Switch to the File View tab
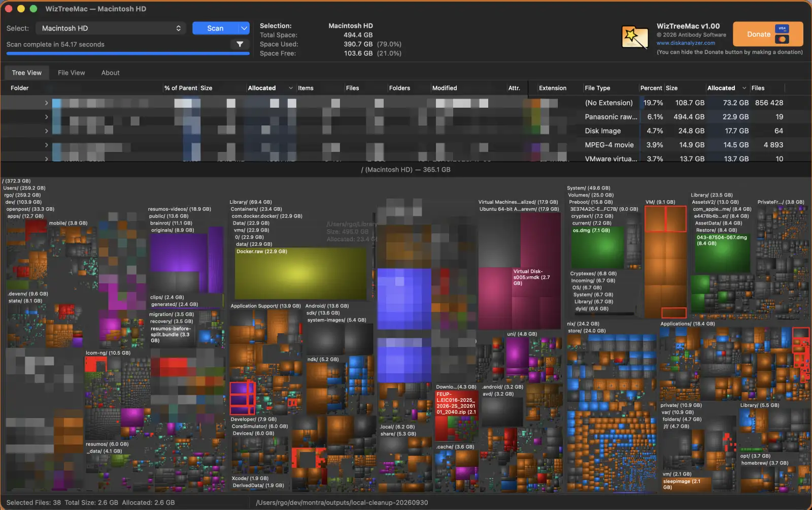This screenshot has width=812, height=510. [x=72, y=73]
